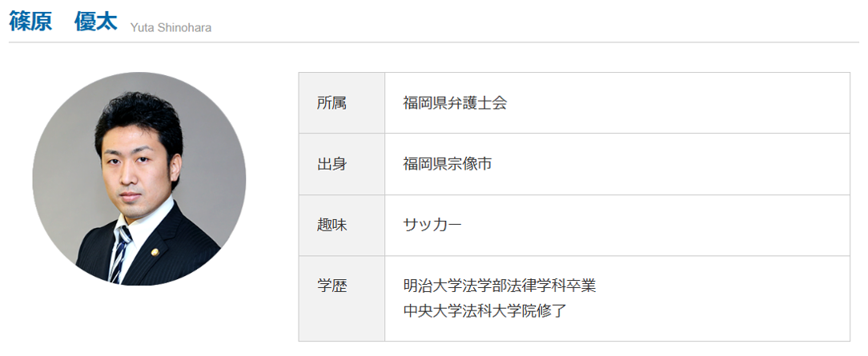This screenshot has width=868, height=356.
Task: Click the heading name 篠原 優太
Action: [63, 22]
